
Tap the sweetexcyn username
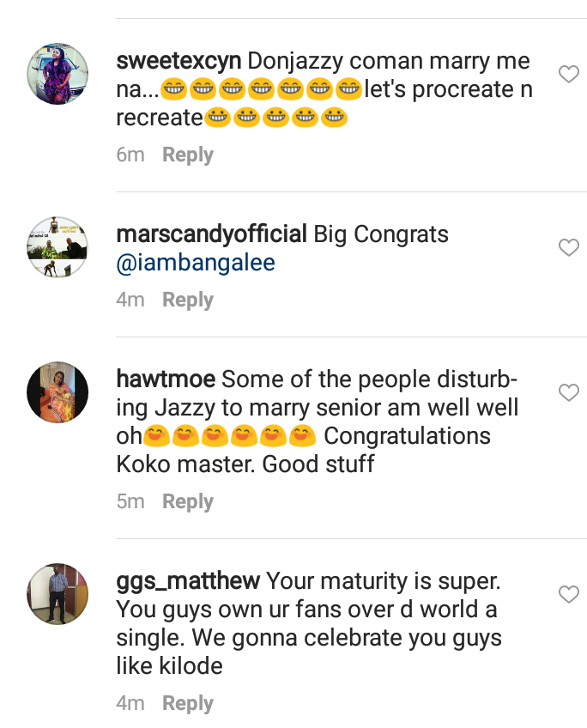[179, 63]
